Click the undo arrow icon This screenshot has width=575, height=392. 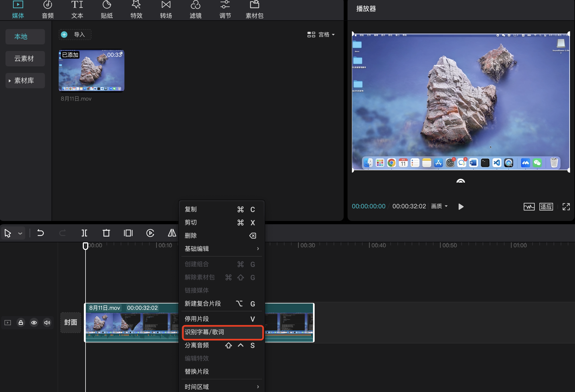(41, 233)
